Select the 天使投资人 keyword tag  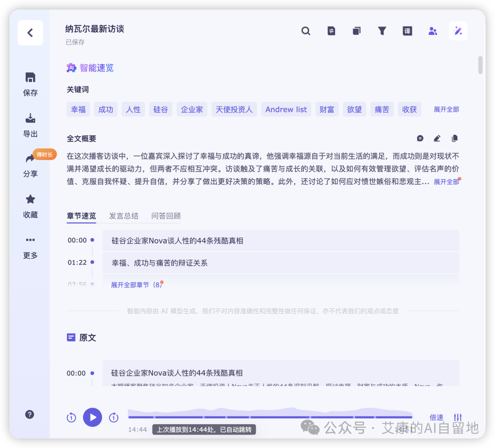point(234,109)
